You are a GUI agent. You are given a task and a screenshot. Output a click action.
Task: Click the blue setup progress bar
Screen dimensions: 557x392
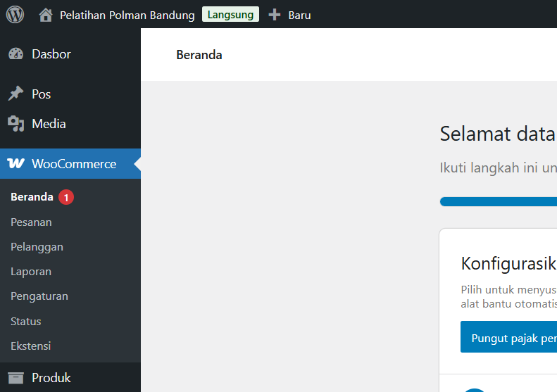[499, 201]
